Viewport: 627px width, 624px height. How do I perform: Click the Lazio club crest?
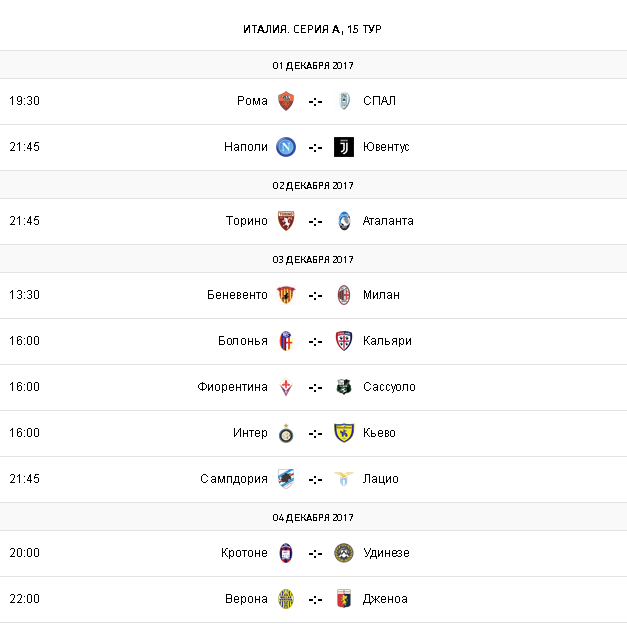(x=344, y=479)
